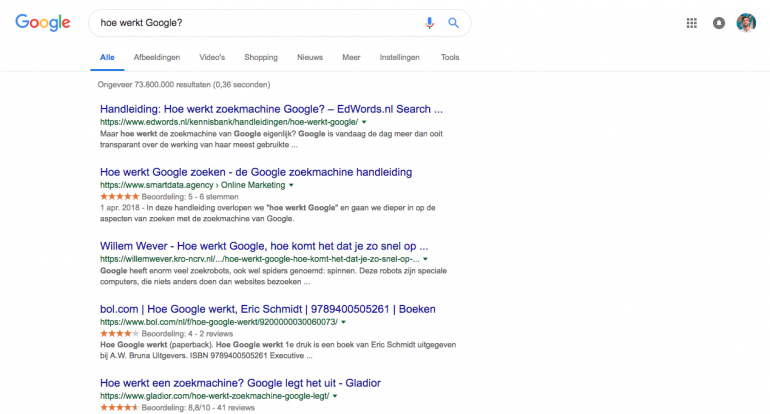Open Instellingen menu
The height and width of the screenshot is (414, 770).
click(x=400, y=57)
